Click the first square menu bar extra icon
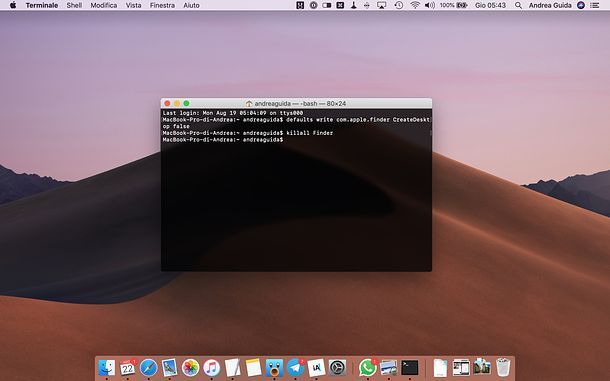The width and height of the screenshot is (610, 381). click(x=300, y=5)
